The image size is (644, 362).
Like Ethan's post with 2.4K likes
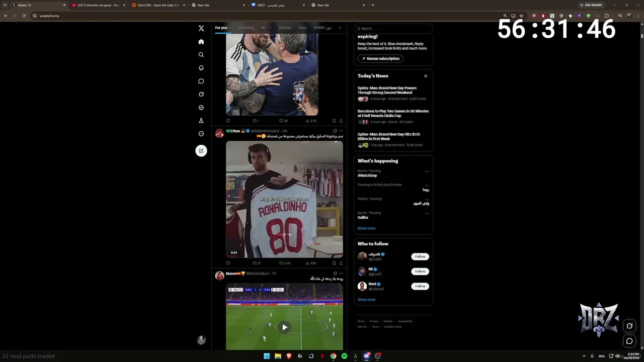pyautogui.click(x=285, y=263)
